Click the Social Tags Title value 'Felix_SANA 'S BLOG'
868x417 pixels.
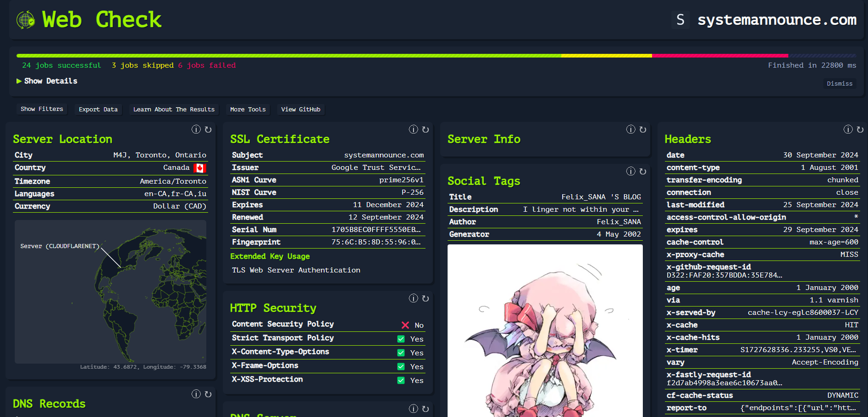[601, 197]
